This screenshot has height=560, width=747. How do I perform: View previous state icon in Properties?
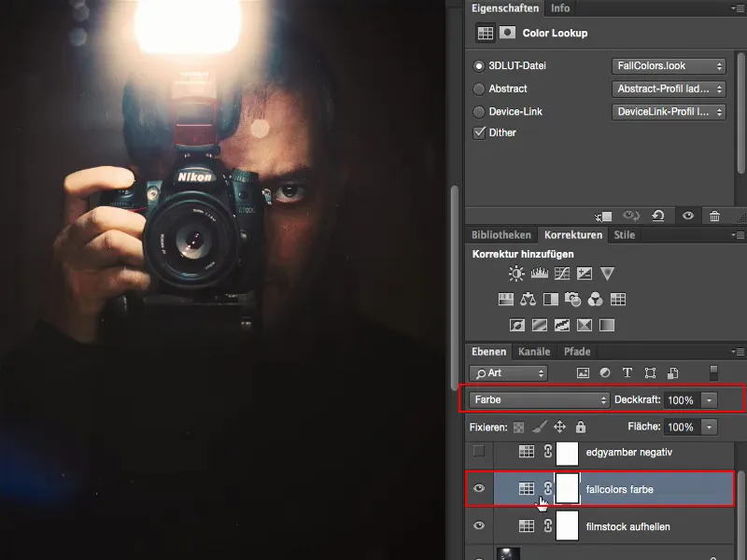click(631, 217)
